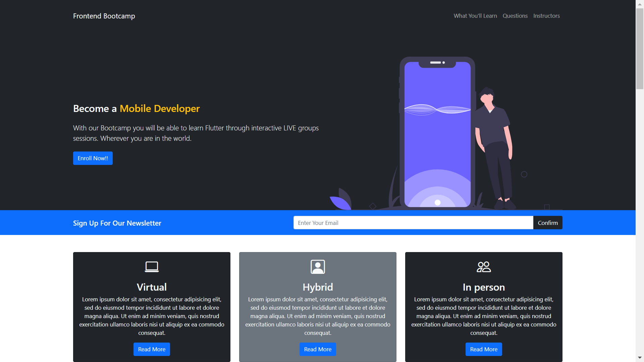This screenshot has height=362, width=644.
Task: Click the Frontend Bootcamp brand logo text
Action: pos(104,16)
